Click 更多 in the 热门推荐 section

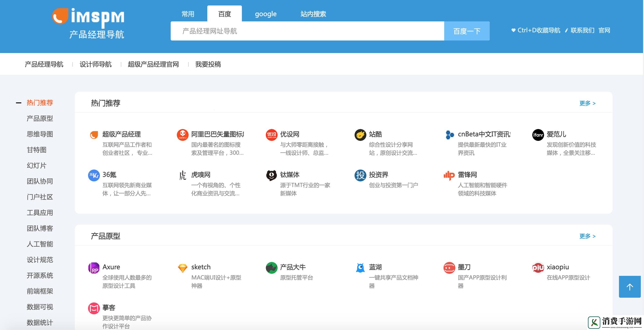point(587,103)
